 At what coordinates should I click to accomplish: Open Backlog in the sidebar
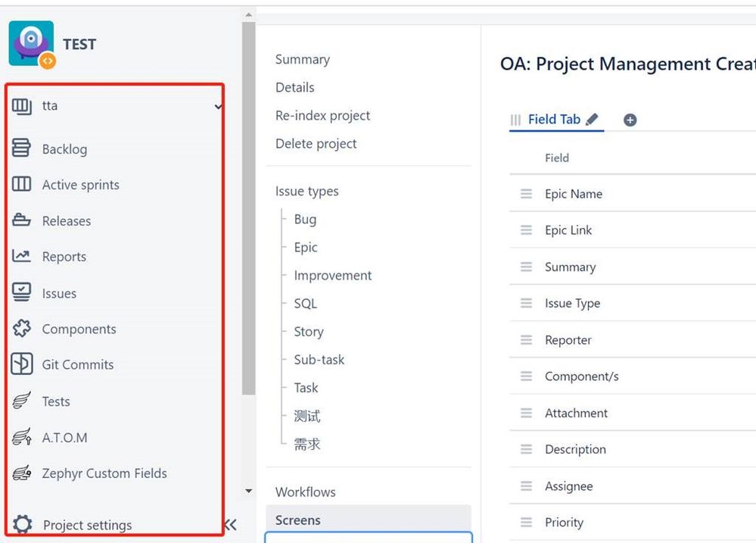64,149
